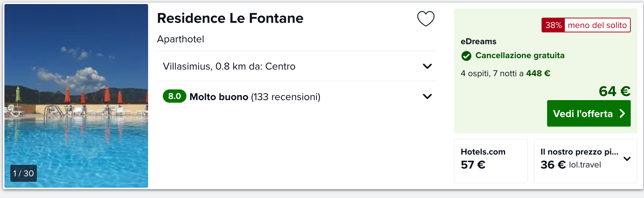Image resolution: width=644 pixels, height=198 pixels.
Task: Open the pool photo thumbnail
Action: 76,96
